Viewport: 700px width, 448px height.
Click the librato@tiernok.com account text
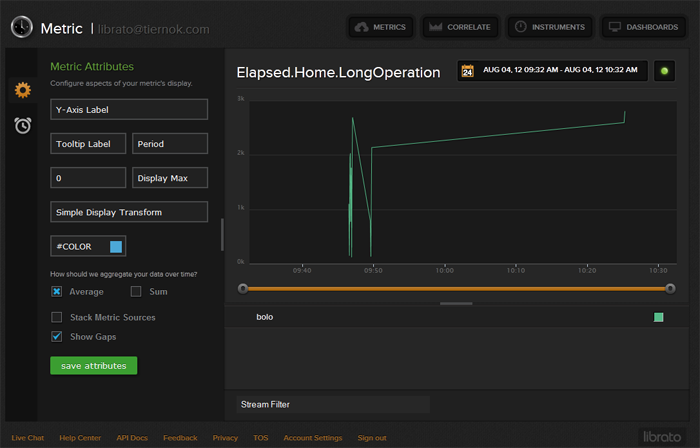[154, 29]
